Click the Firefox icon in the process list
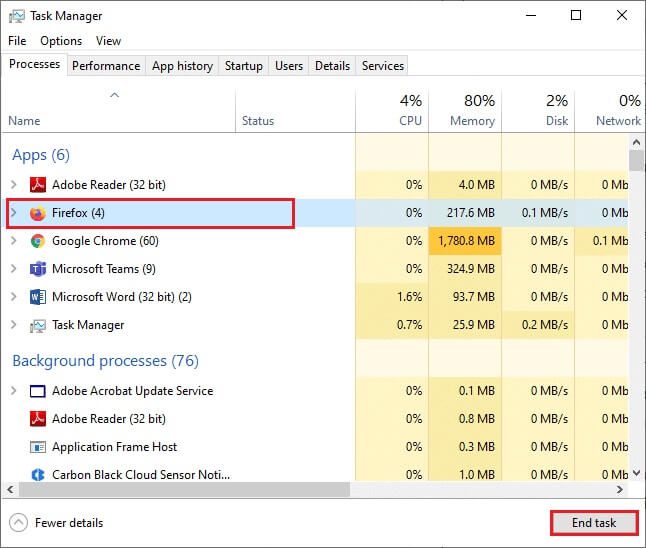The height and width of the screenshot is (548, 646). pos(38,213)
